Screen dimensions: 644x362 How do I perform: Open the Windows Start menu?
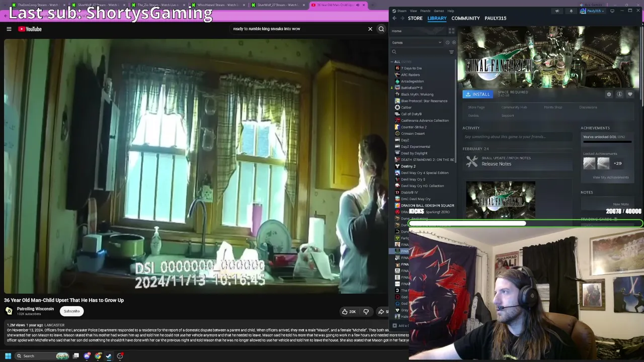pyautogui.click(x=8, y=356)
